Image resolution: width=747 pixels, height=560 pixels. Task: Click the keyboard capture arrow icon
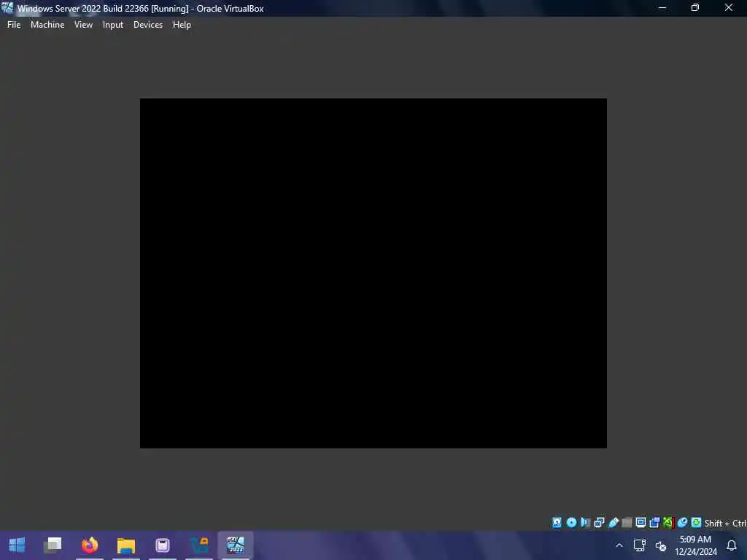696,522
